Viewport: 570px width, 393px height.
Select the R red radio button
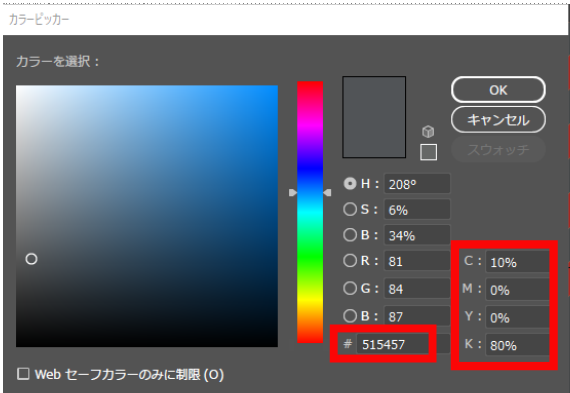tap(350, 260)
